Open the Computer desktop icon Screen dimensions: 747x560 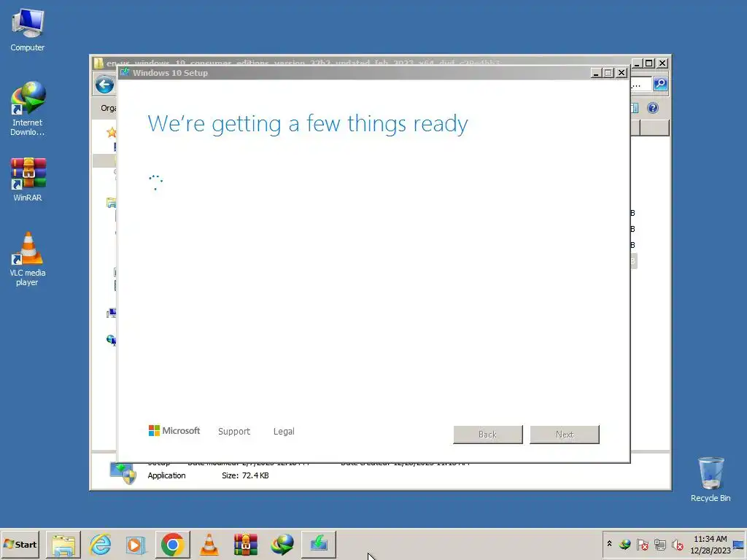click(27, 29)
